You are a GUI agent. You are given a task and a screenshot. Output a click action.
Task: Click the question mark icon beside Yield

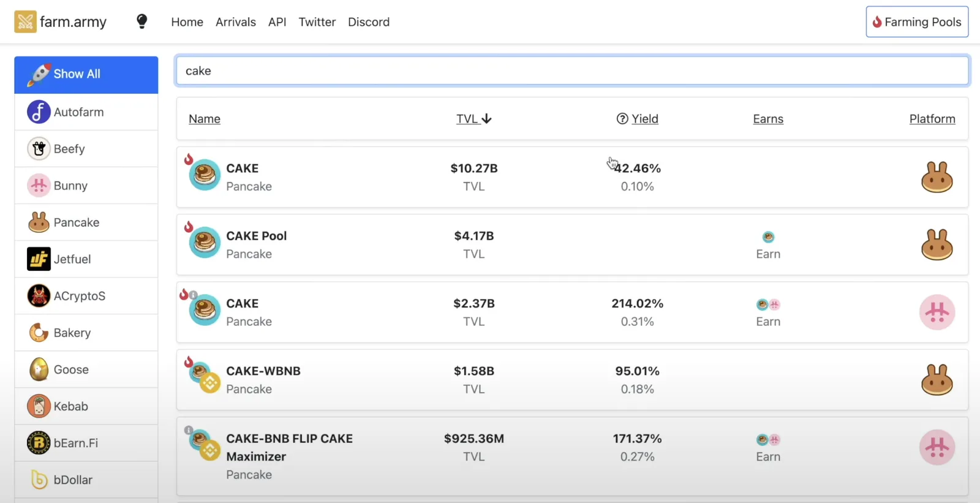[x=622, y=119]
